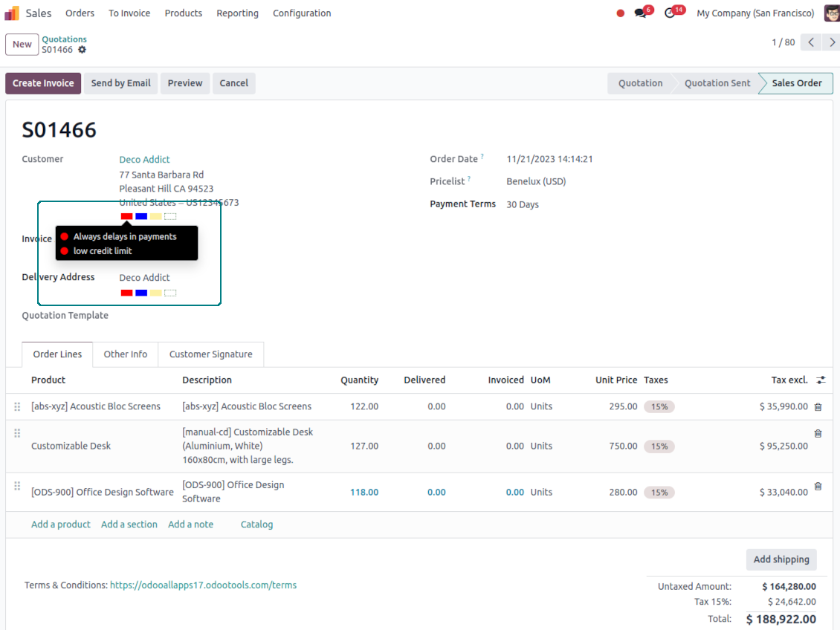
Task: Click the blue tag under Delivery Address
Action: pos(141,293)
